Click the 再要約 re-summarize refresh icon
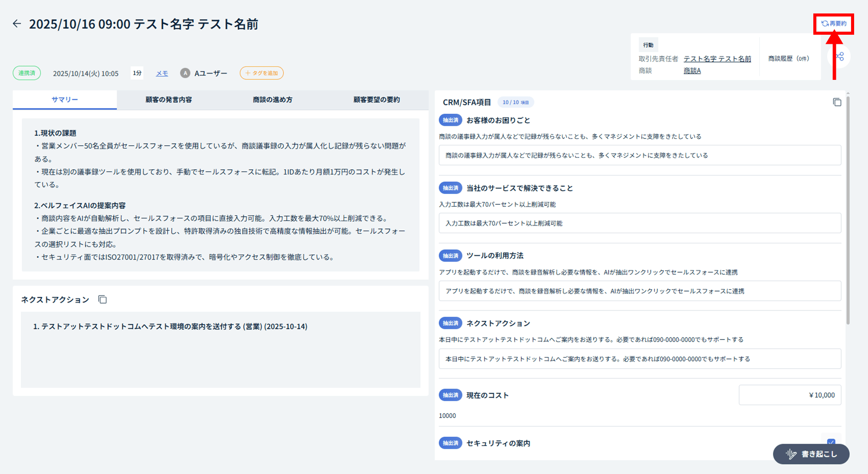Screen dimensions: 868x474 point(825,23)
